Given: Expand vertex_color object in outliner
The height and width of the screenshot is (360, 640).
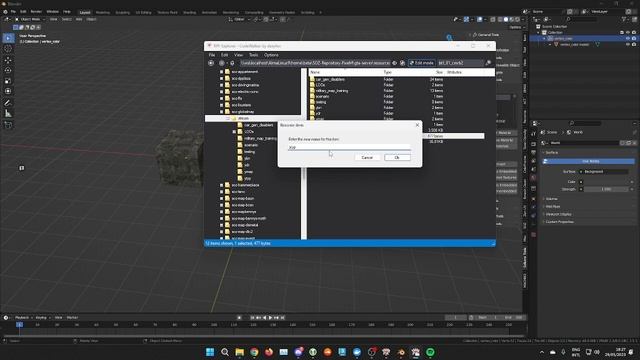Looking at the screenshot, I should (544, 38).
